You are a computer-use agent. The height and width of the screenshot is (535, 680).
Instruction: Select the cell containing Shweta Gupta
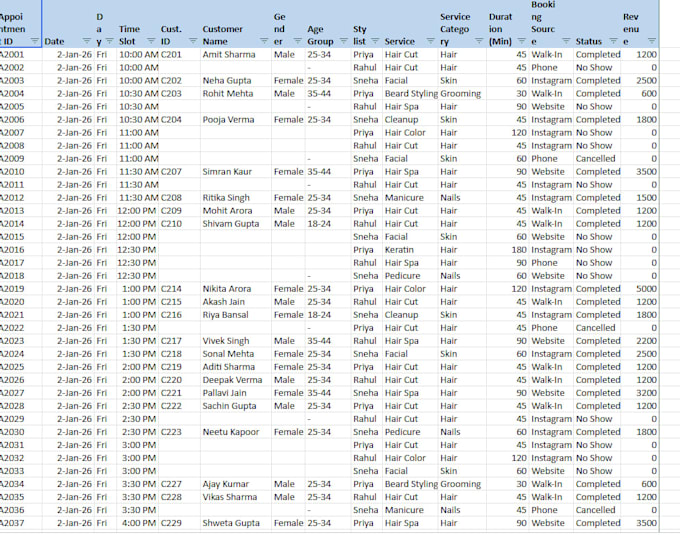click(235, 523)
